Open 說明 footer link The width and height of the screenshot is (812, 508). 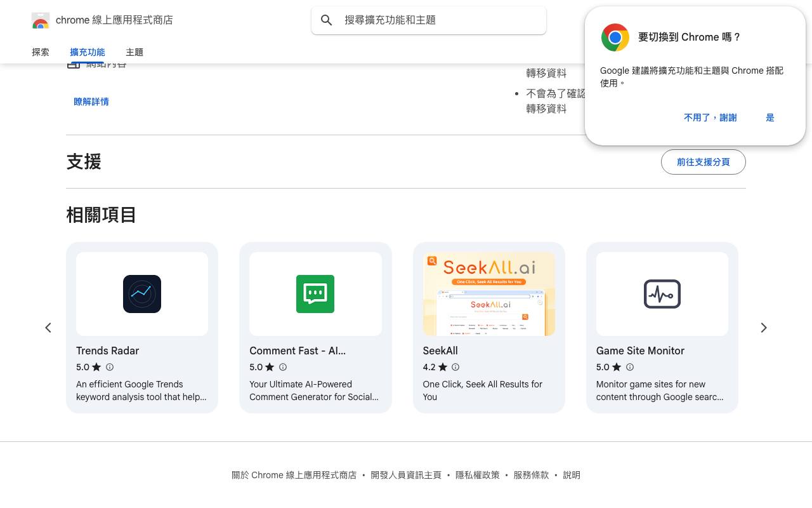click(x=572, y=475)
